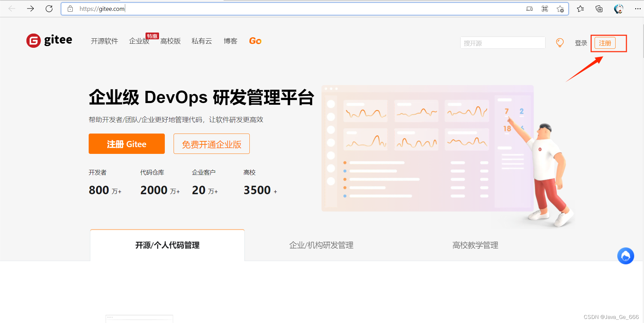Click the browser back arrow
Image resolution: width=644 pixels, height=323 pixels.
click(x=12, y=9)
